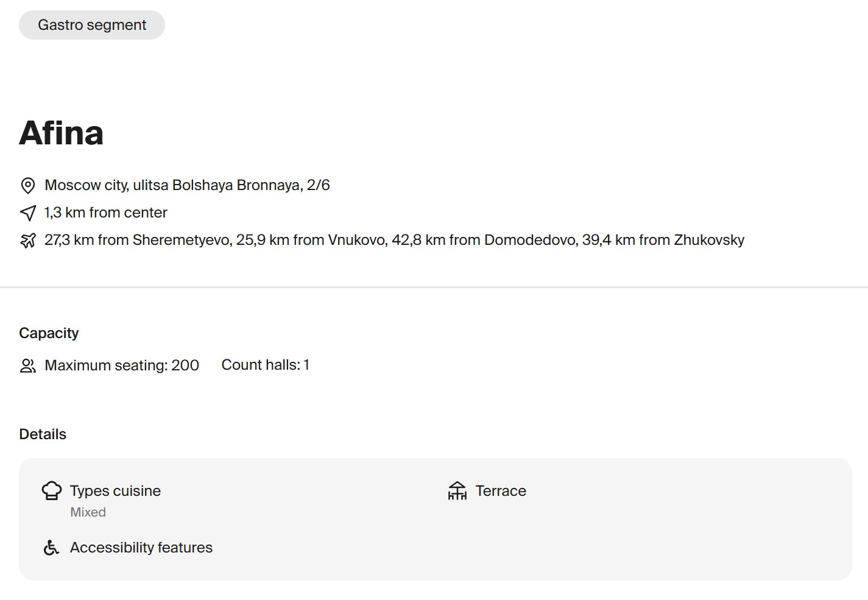868x600 pixels.
Task: Click the airplane icon near airports
Action: (28, 241)
